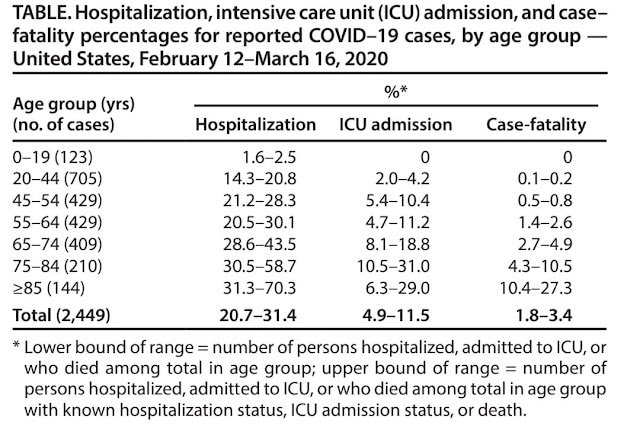Screen dimensions: 640x439
Task: Click the Age group (yrs) header
Action: 73,104
